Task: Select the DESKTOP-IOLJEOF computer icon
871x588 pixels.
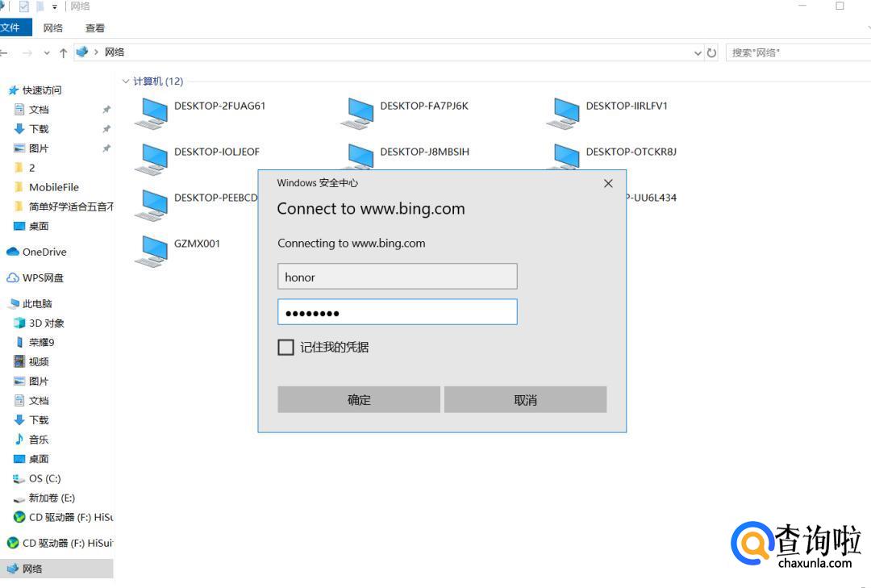Action: tap(152, 160)
